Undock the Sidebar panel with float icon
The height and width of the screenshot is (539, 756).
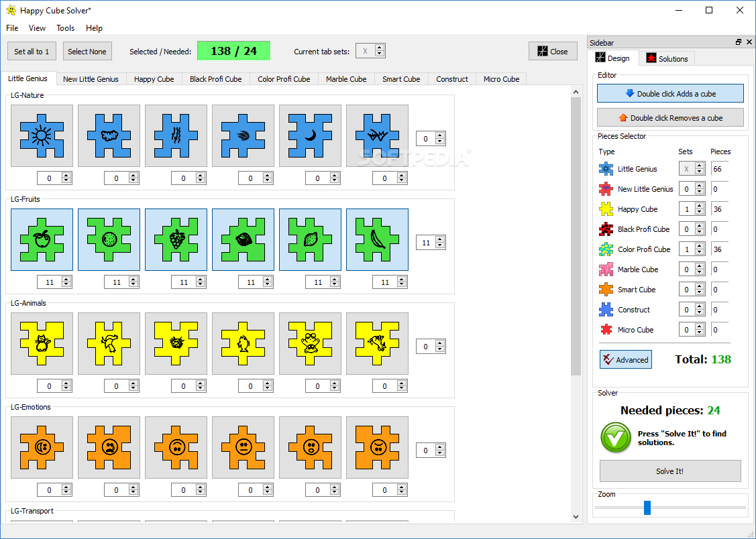[x=738, y=42]
